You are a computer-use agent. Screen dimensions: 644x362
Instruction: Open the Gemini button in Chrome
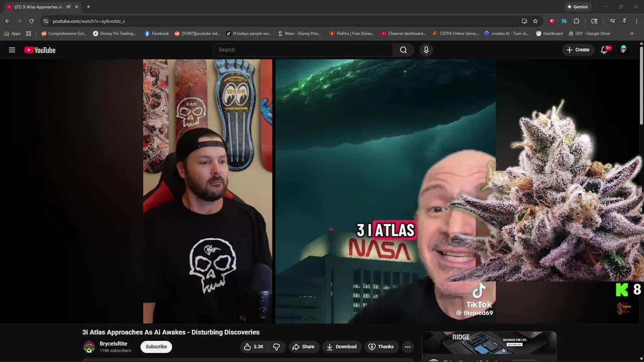click(x=578, y=7)
